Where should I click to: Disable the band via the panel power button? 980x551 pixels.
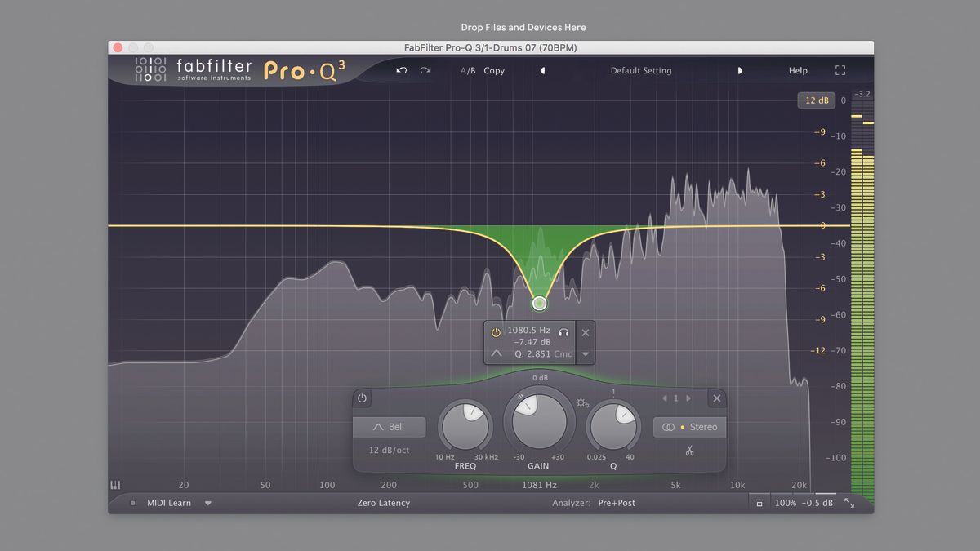pos(362,398)
